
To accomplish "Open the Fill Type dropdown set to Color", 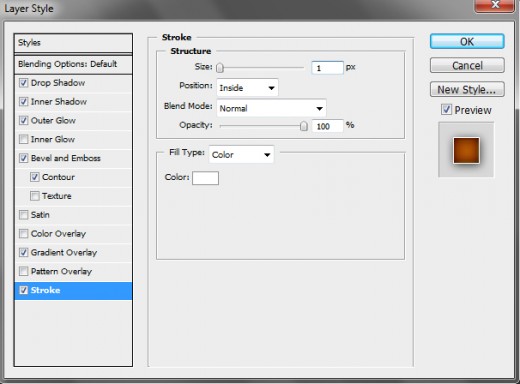I will (241, 154).
